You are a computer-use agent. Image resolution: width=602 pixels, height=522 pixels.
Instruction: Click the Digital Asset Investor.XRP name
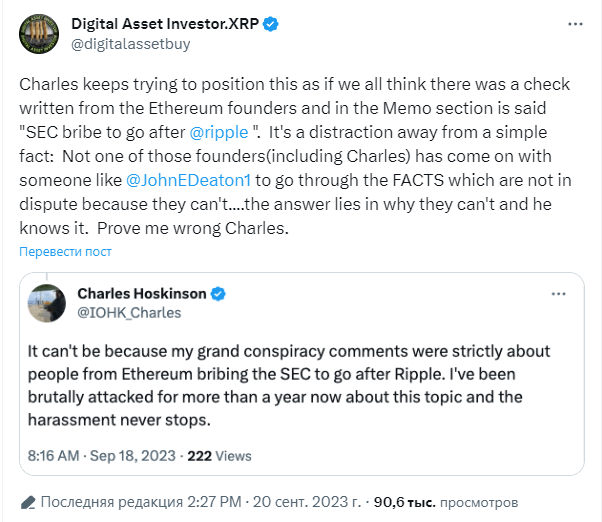pyautogui.click(x=165, y=24)
